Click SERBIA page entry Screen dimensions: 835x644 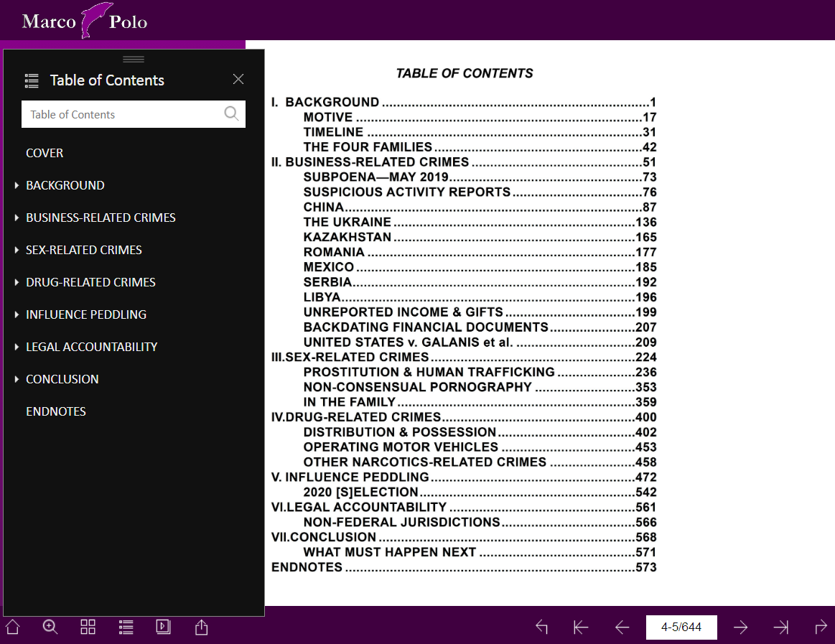(x=480, y=281)
